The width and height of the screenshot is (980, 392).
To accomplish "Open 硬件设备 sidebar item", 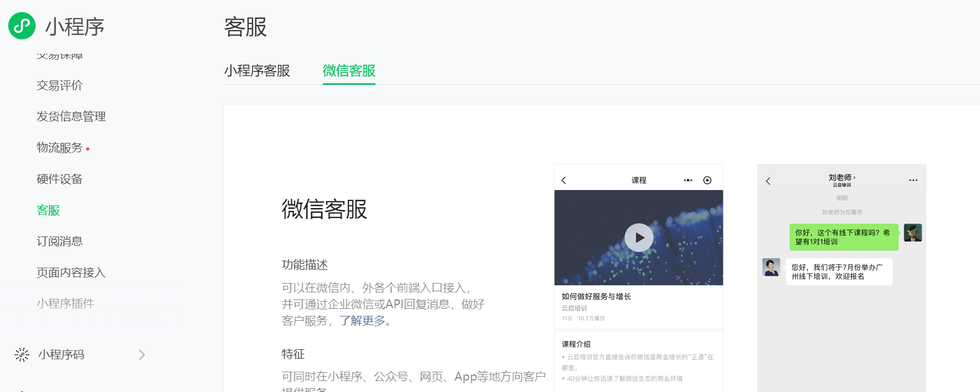I will click(x=60, y=179).
